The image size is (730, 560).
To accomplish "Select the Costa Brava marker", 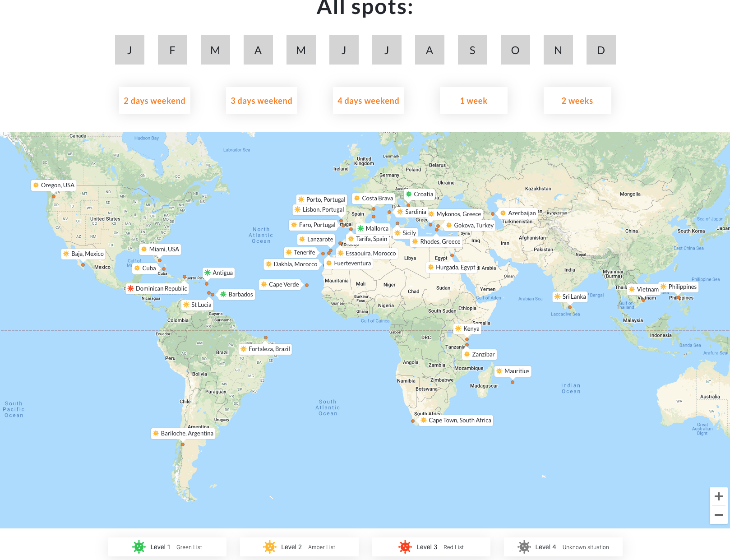I will (374, 198).
